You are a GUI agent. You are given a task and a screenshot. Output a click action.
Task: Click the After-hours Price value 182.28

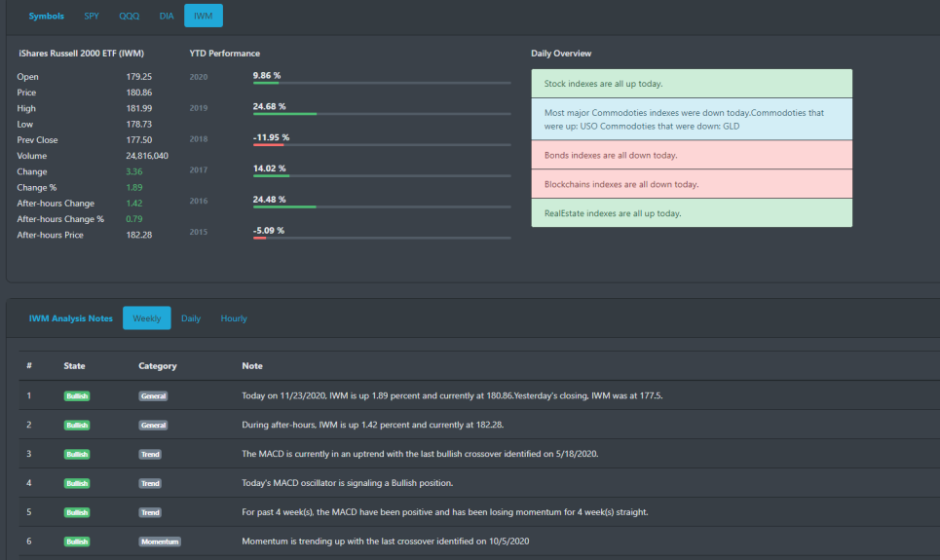point(139,235)
